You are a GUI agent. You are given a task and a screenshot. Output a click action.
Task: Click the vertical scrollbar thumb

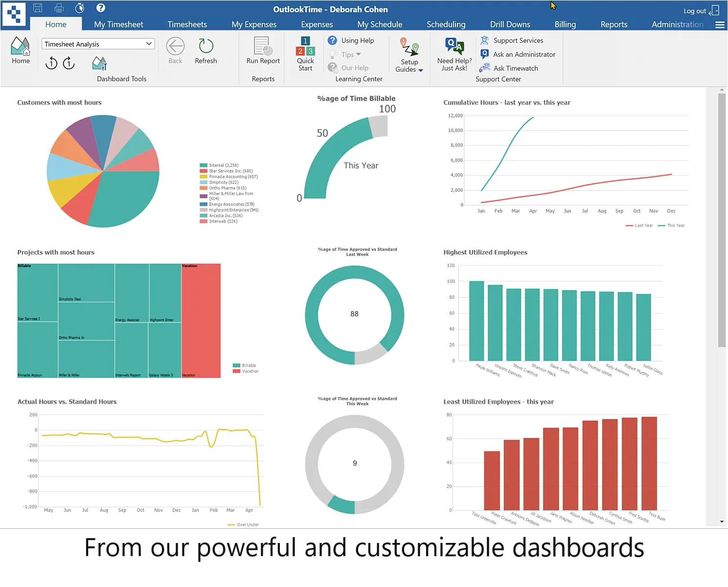click(x=722, y=220)
